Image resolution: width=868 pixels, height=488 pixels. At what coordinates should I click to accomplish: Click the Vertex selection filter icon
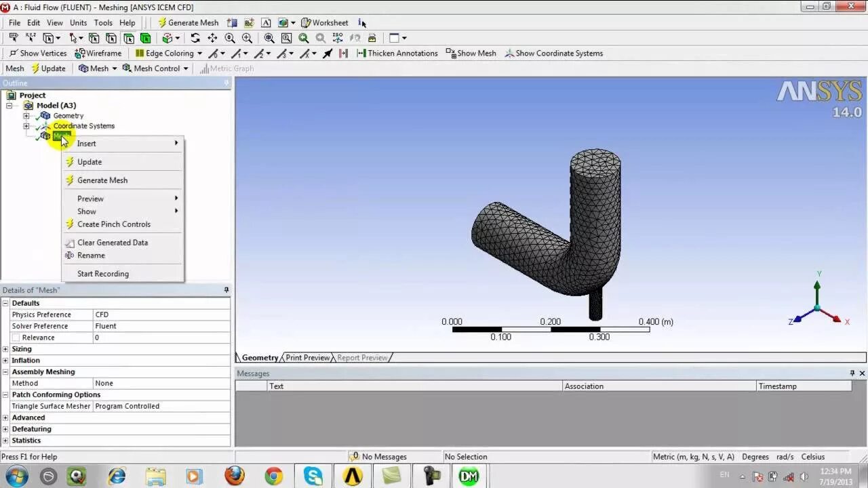point(94,38)
